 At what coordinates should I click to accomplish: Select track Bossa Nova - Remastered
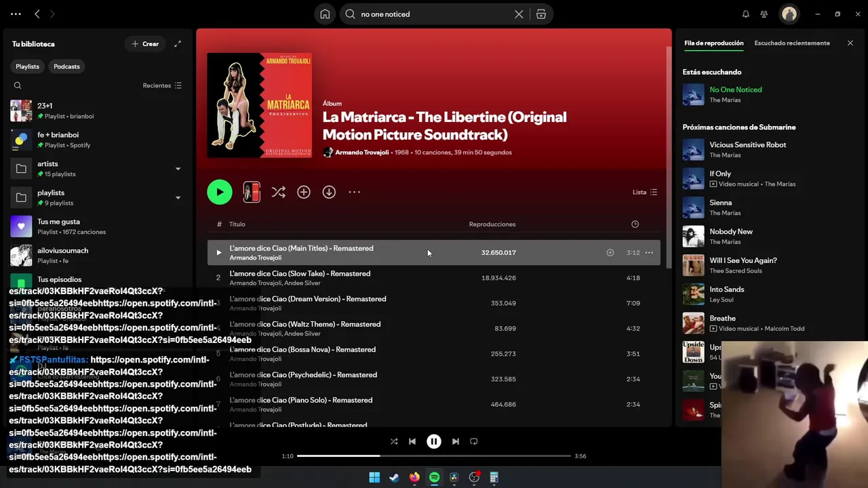pos(434,354)
